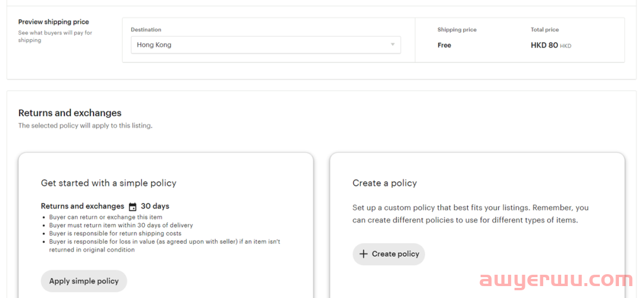644x298 pixels.
Task: Click the Destination field label
Action: click(x=146, y=30)
